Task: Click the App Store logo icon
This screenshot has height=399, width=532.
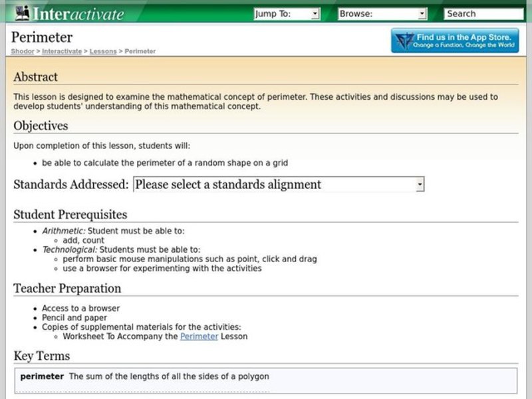Action: click(x=404, y=41)
